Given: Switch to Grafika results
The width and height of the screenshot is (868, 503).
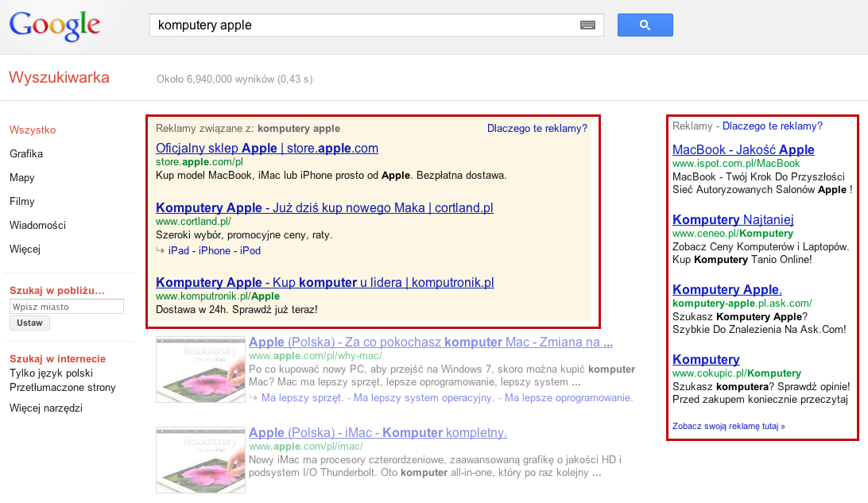Looking at the screenshot, I should tap(26, 154).
